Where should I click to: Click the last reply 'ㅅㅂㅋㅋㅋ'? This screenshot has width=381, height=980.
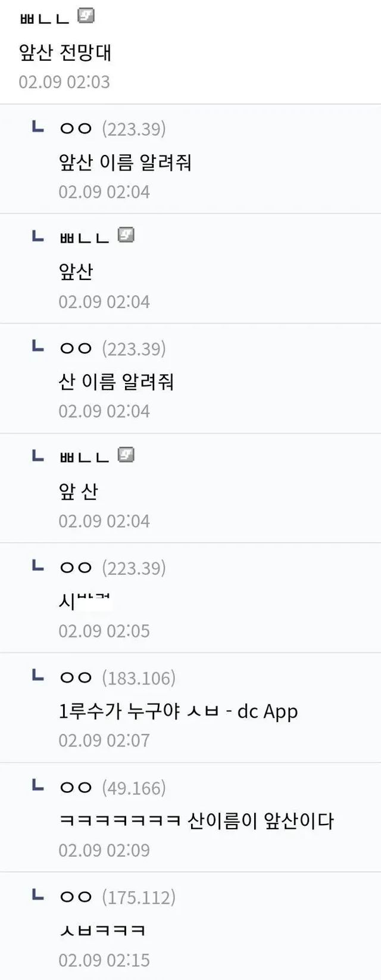[x=102, y=930]
